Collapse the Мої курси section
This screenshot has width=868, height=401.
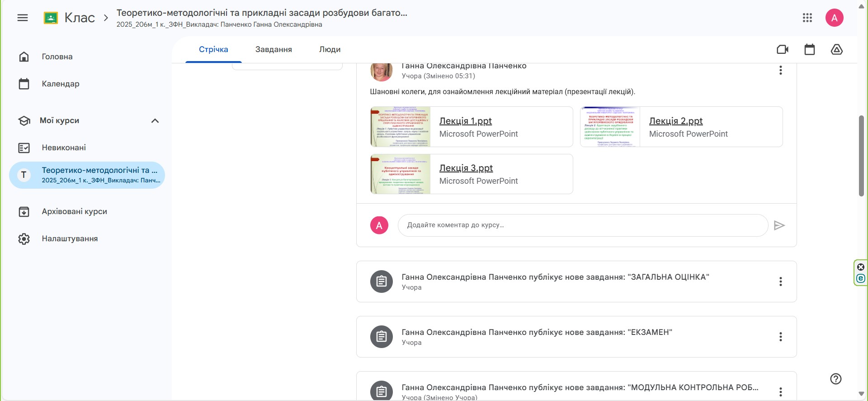tap(155, 121)
